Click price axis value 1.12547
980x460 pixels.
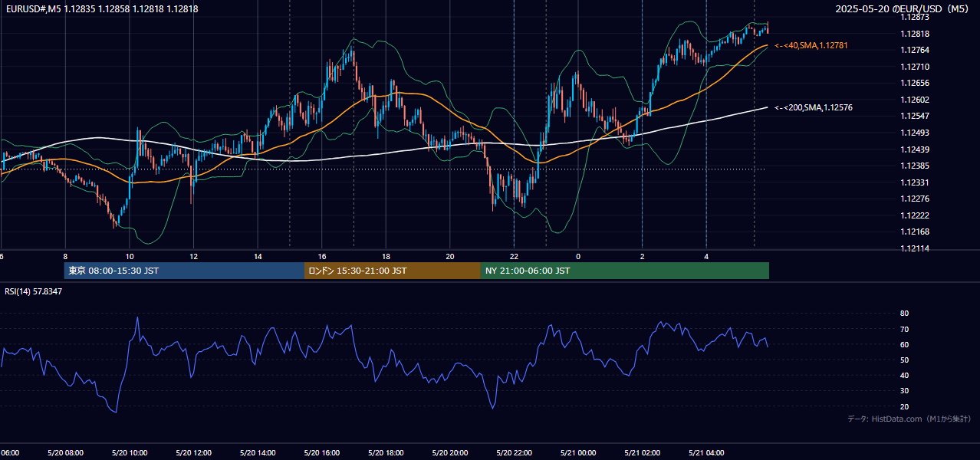915,116
